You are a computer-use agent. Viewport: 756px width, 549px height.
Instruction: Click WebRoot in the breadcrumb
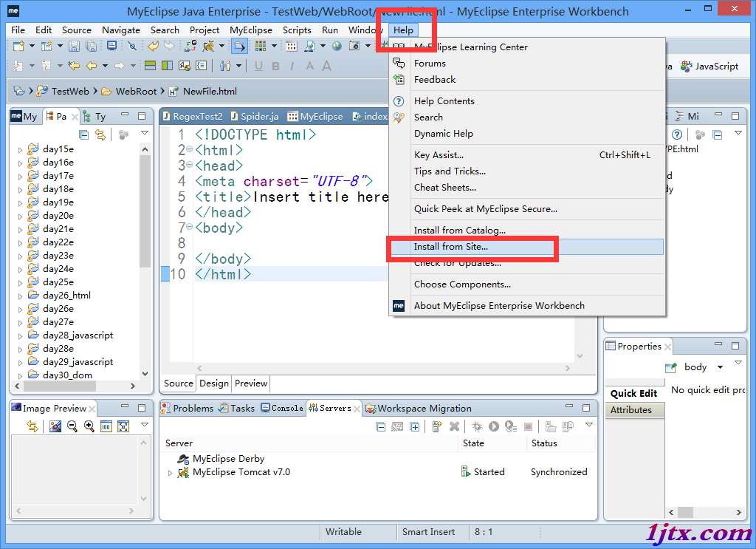pos(136,91)
